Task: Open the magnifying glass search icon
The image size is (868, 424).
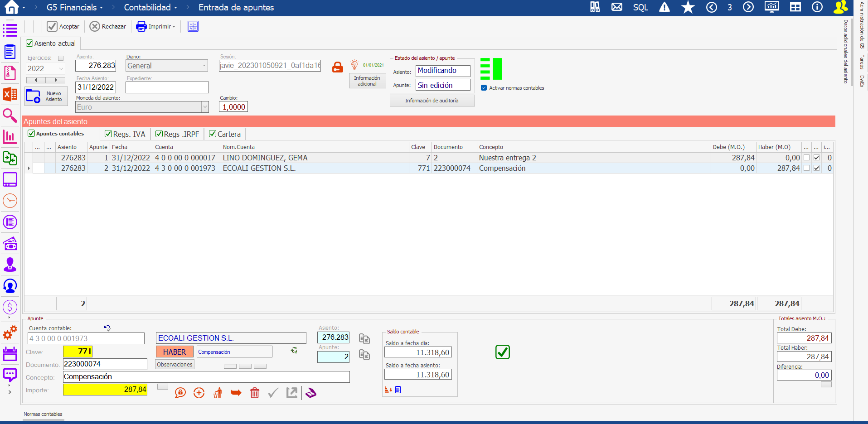Action: (x=10, y=116)
